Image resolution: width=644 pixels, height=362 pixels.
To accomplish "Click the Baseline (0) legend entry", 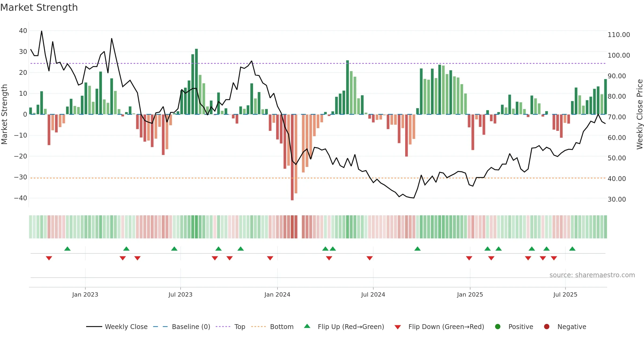I will click(x=182, y=327).
